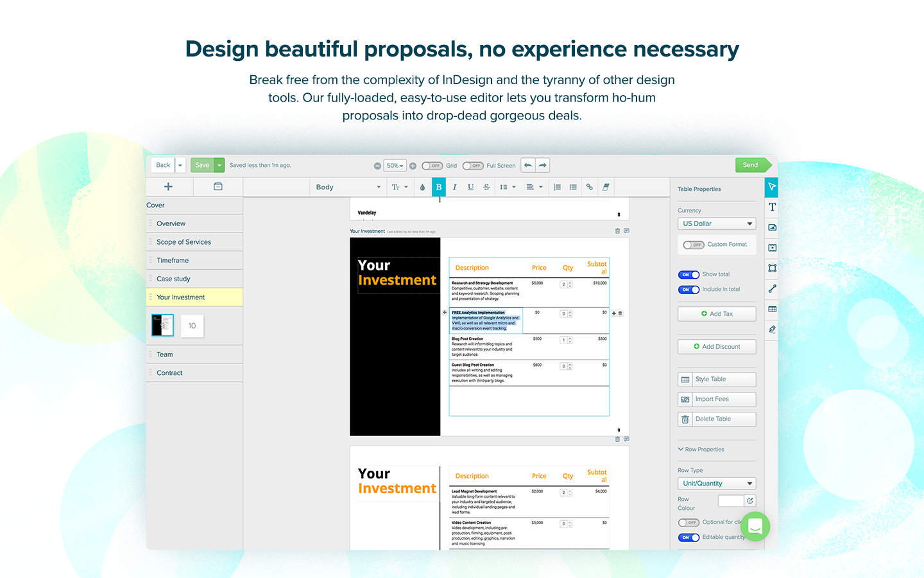Image resolution: width=924 pixels, height=578 pixels.
Task: Toggle the Full Screen switch
Action: tap(473, 166)
